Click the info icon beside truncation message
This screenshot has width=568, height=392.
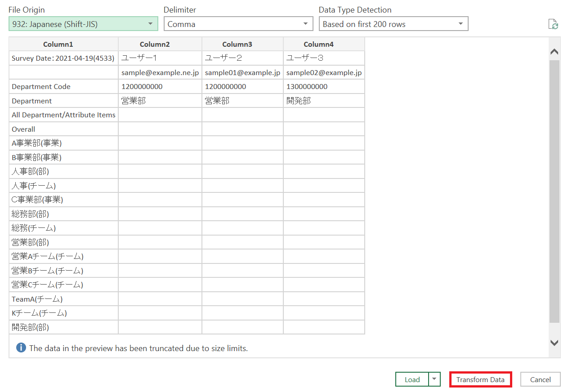(21, 348)
